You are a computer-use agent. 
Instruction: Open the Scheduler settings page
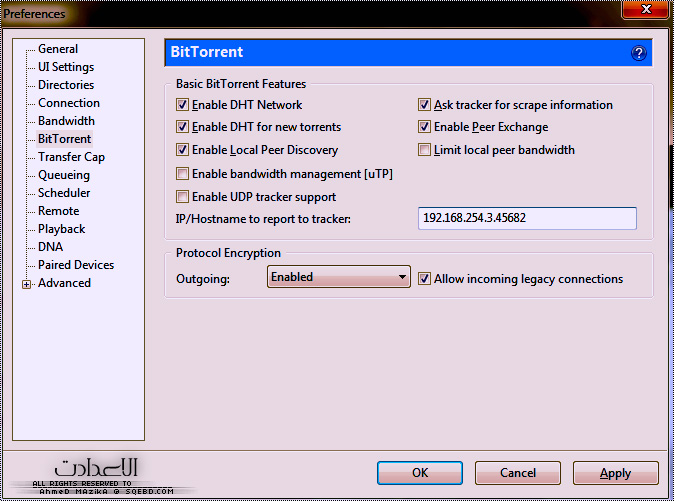tap(64, 193)
